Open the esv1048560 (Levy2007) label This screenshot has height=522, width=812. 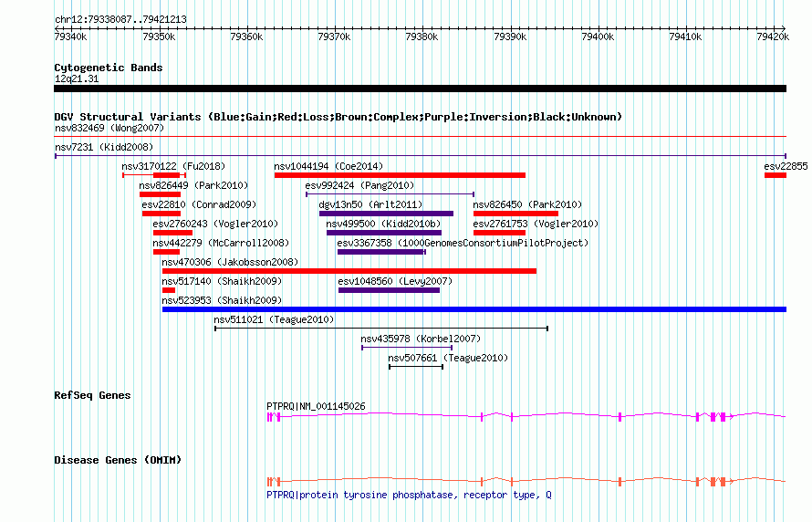point(395,281)
